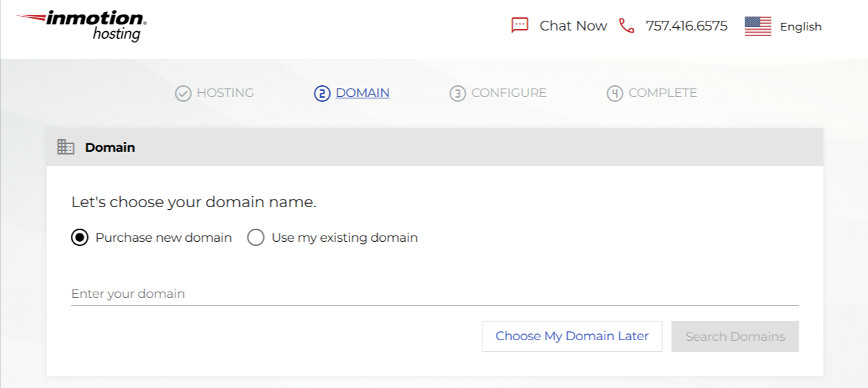
Task: Click the InMotion Hosting logo
Action: [82, 26]
